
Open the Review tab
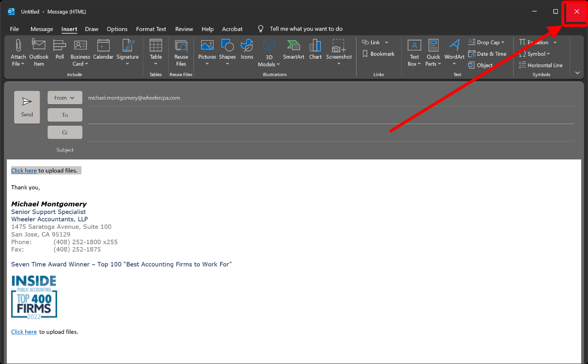click(184, 29)
